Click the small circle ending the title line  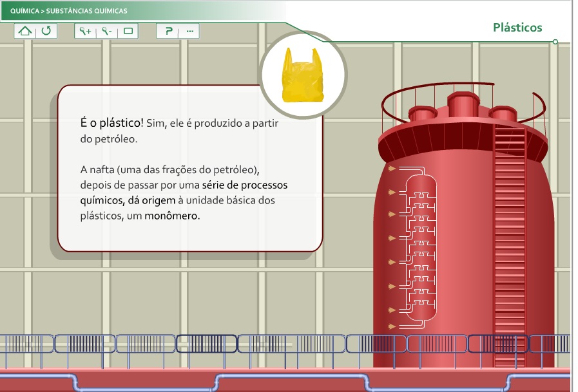tap(555, 42)
